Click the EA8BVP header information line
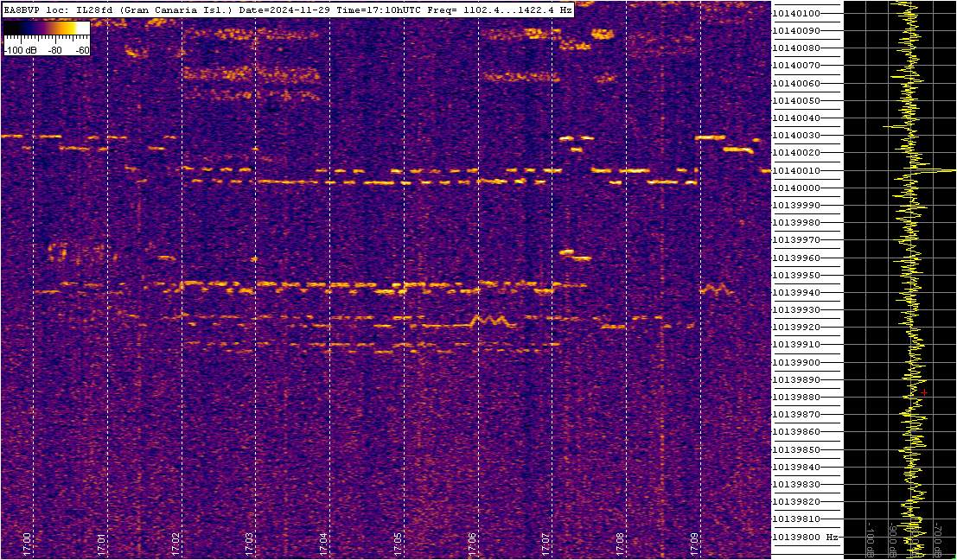 (288, 10)
